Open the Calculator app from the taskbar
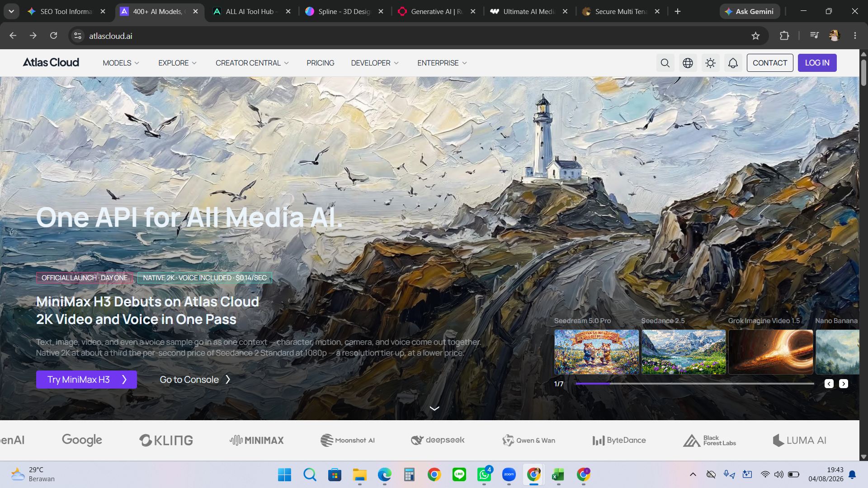The image size is (868, 488). pyautogui.click(x=410, y=474)
